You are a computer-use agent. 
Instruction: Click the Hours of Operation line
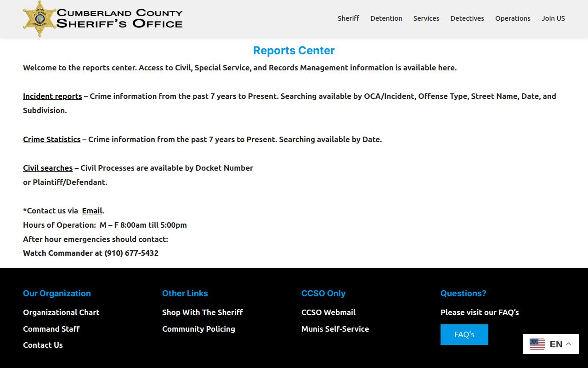(x=105, y=225)
